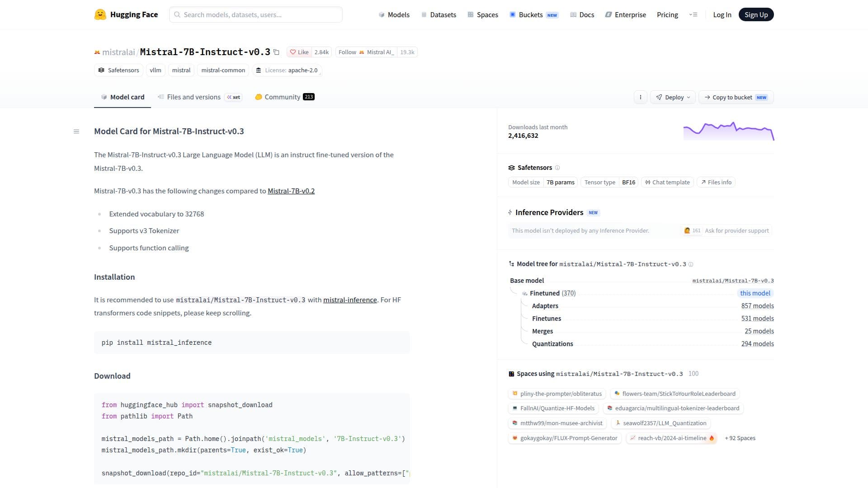Click the Safetensors info icon
Viewport: 868px width, 488px height.
pyautogui.click(x=557, y=168)
